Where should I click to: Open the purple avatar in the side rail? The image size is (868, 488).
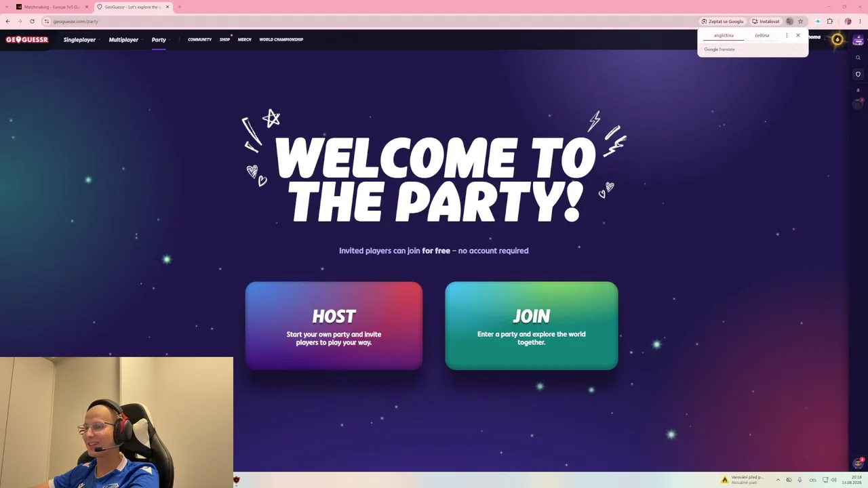point(858,41)
